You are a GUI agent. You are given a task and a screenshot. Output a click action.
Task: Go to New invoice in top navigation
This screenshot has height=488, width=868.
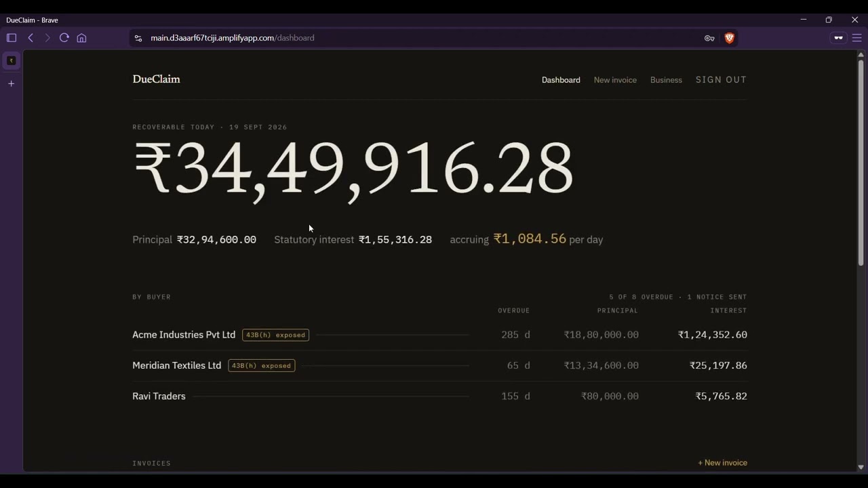pyautogui.click(x=615, y=80)
